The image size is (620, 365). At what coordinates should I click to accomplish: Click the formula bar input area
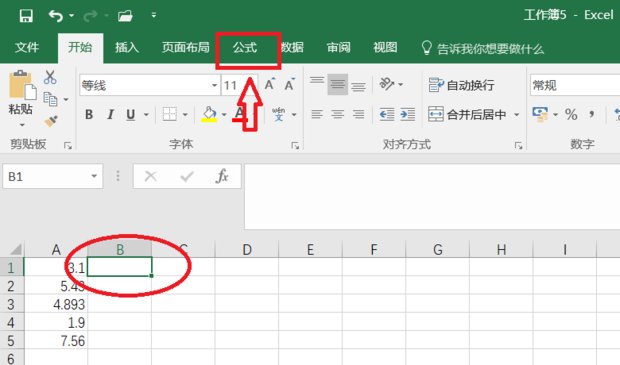tap(432, 197)
